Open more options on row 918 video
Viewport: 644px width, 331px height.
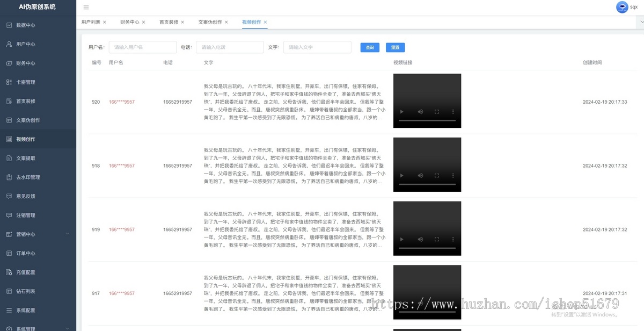453,176
